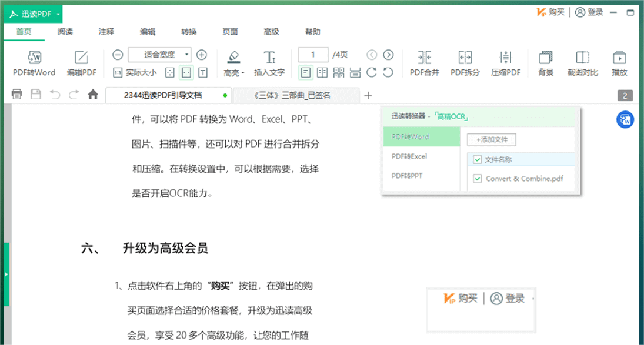Click the page number input field
Image resolution: width=644 pixels, height=345 pixels.
[x=313, y=55]
